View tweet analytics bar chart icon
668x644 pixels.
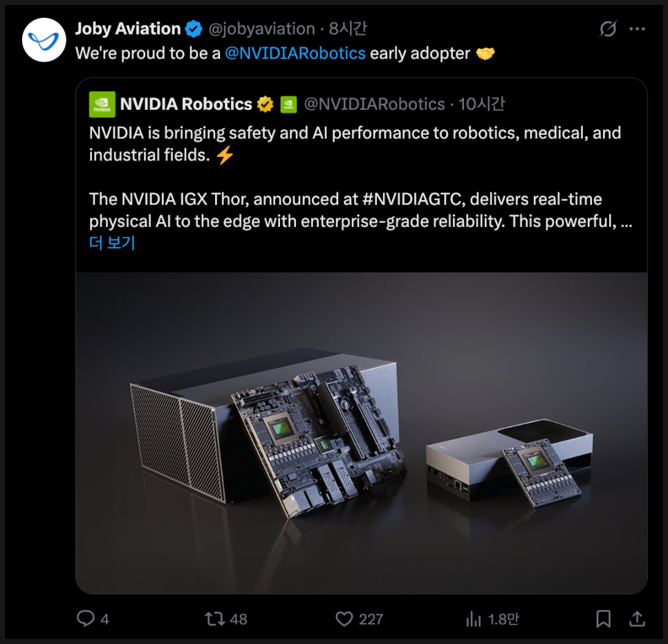pos(473,618)
